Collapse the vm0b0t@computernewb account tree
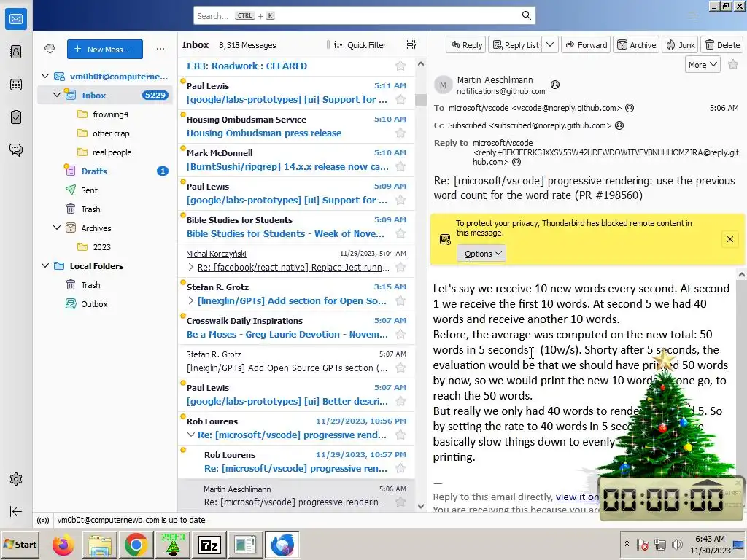The width and height of the screenshot is (747, 560). (x=45, y=76)
